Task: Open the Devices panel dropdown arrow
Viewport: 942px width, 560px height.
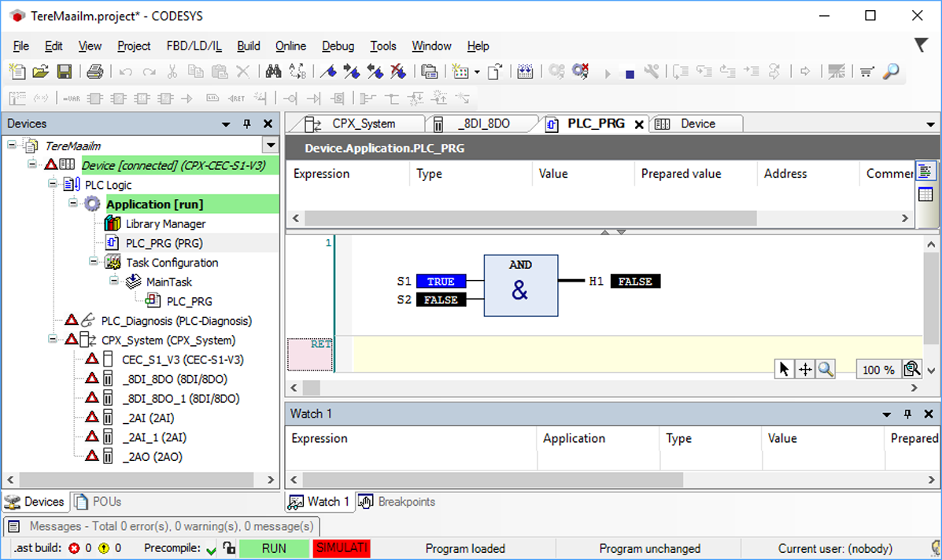Action: 226,124
